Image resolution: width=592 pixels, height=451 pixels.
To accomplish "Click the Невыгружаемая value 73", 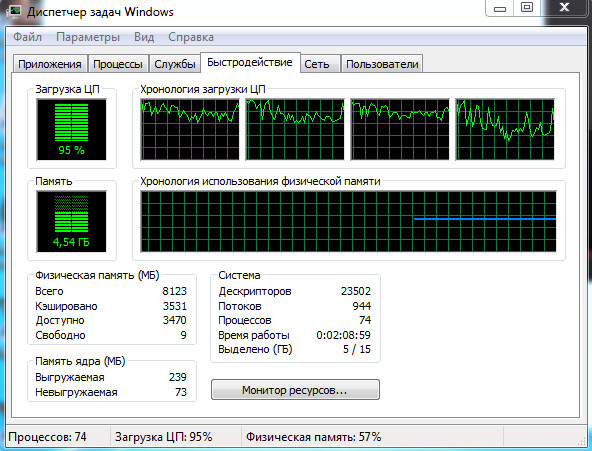I will (181, 392).
